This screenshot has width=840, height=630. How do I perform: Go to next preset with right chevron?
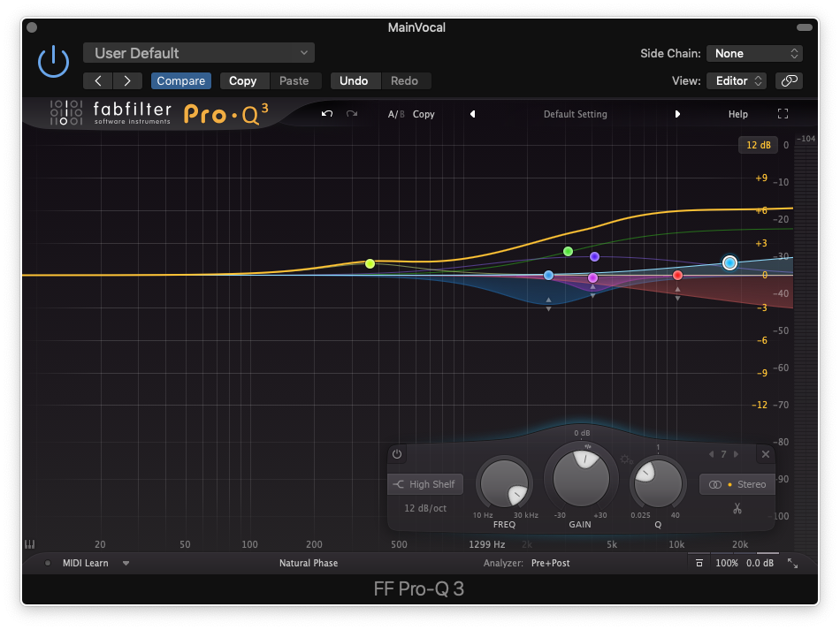tap(127, 80)
